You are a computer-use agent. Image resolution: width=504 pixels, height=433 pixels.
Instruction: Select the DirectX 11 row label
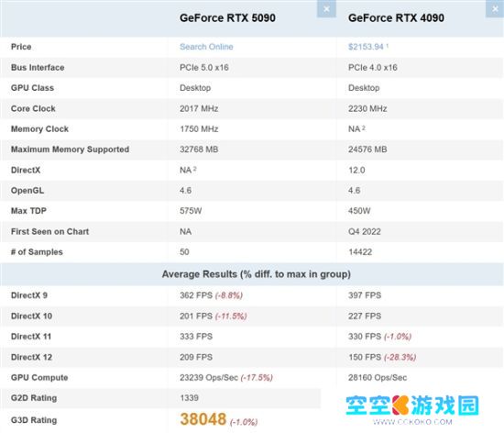pyautogui.click(x=31, y=337)
